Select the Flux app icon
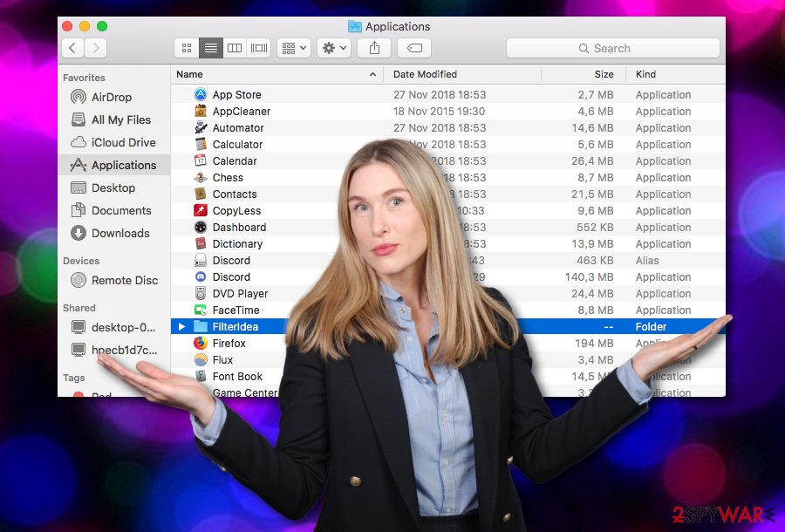 coord(201,359)
